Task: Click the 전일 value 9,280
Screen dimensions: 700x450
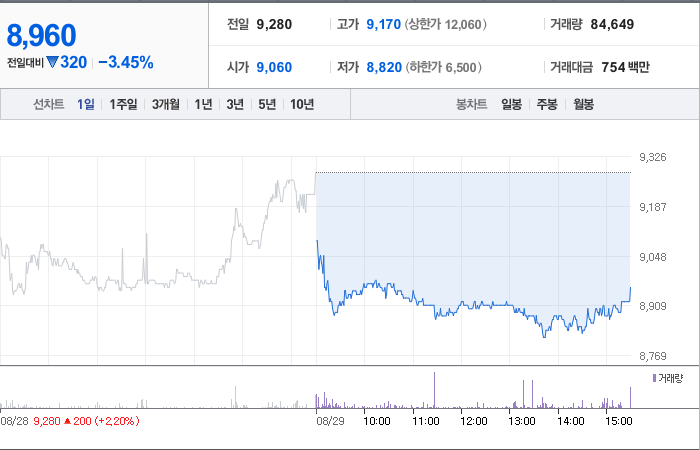Action: pos(274,24)
